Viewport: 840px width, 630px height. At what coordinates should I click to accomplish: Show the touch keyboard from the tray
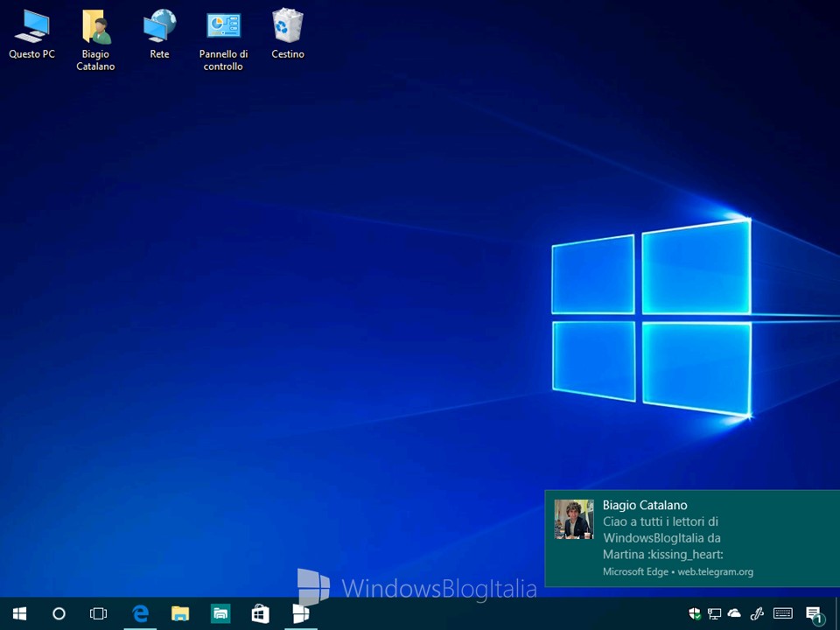782,613
